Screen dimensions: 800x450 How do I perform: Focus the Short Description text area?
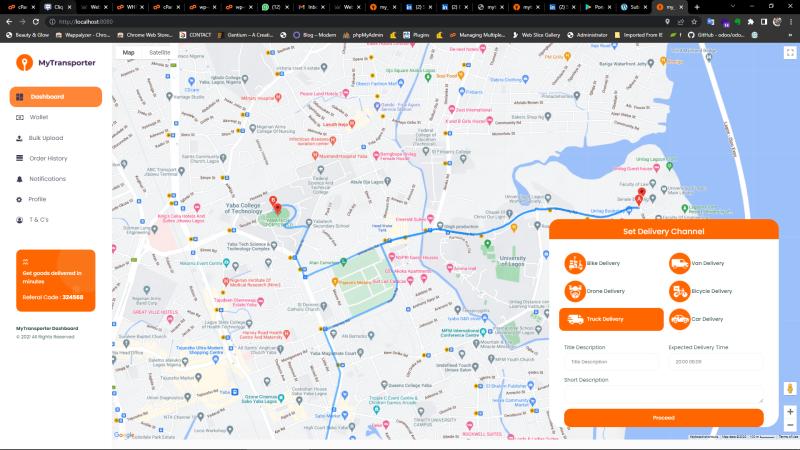click(x=664, y=394)
